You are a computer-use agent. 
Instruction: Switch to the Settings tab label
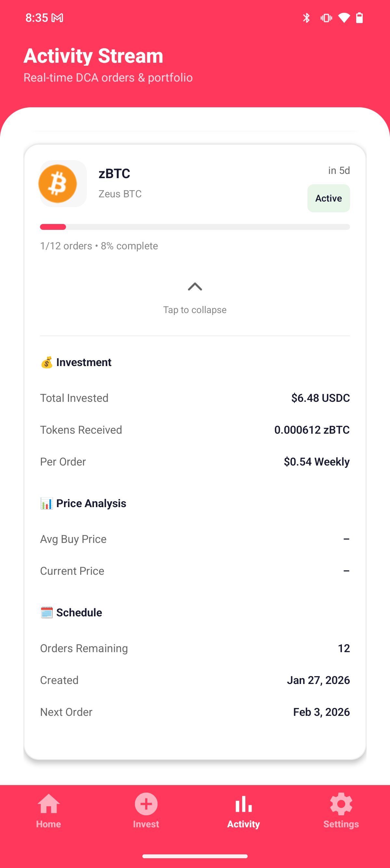[x=341, y=824]
